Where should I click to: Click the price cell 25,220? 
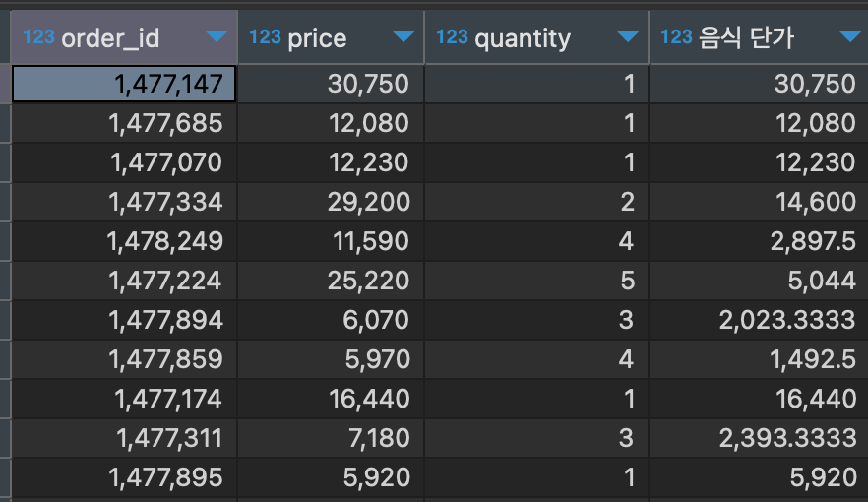click(331, 281)
